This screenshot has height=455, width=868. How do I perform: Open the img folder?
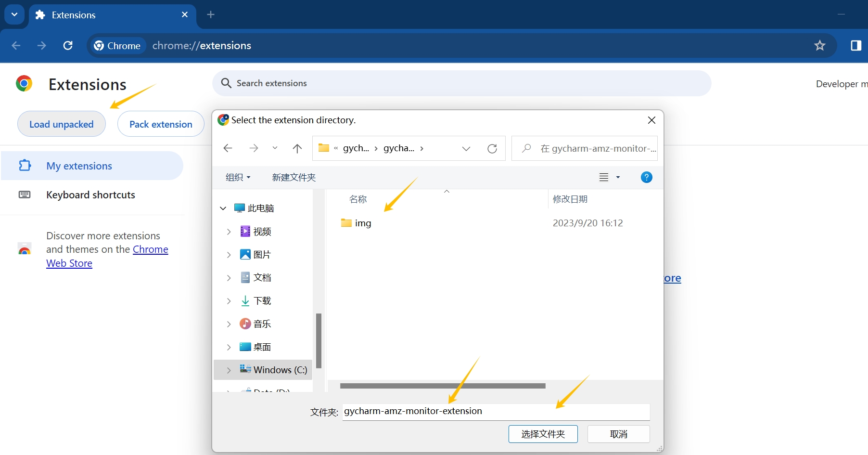click(x=362, y=223)
